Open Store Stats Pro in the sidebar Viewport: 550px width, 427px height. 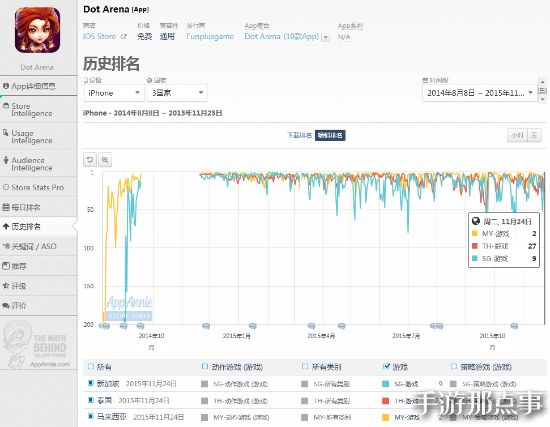click(38, 187)
